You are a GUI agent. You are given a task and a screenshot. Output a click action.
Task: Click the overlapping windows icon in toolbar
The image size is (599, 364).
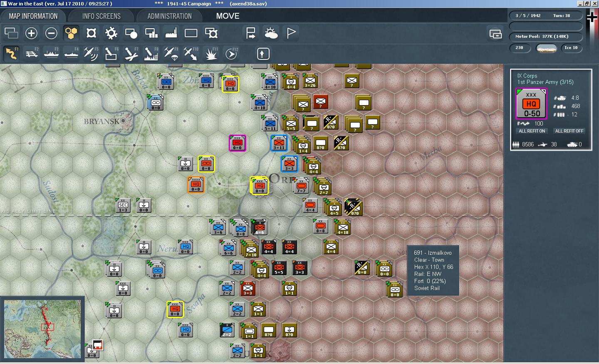click(x=11, y=33)
